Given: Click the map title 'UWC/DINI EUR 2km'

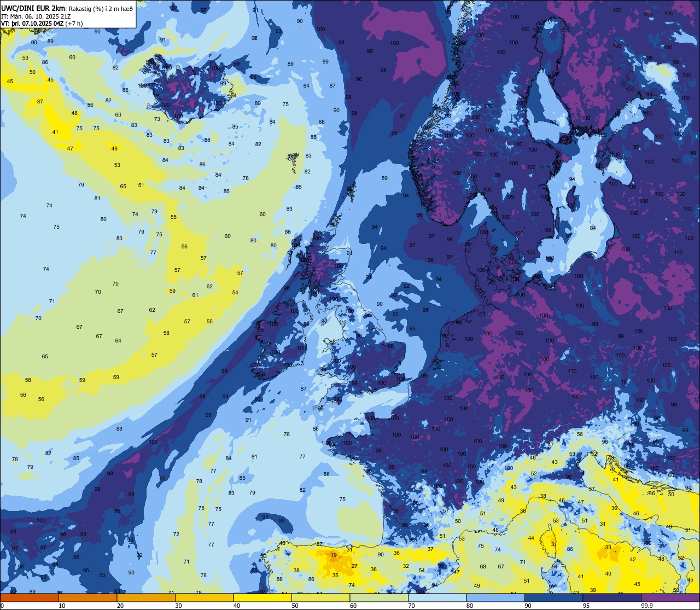Looking at the screenshot, I should [x=34, y=9].
